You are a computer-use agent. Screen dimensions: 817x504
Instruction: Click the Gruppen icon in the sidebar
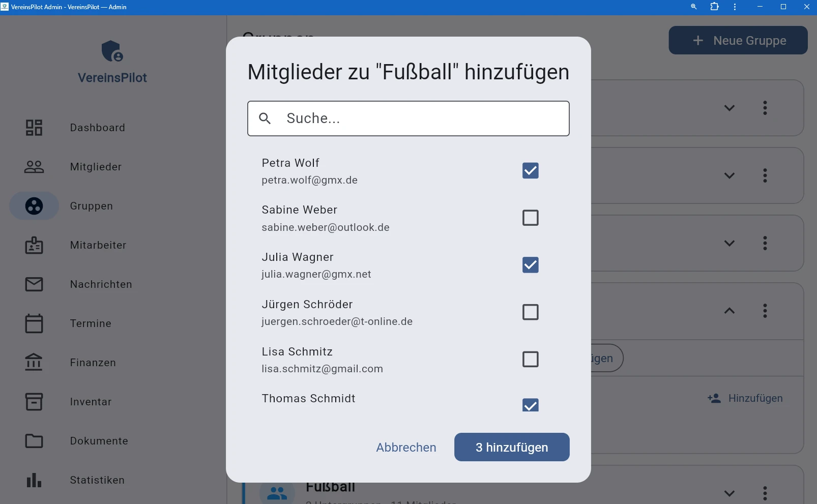point(34,206)
